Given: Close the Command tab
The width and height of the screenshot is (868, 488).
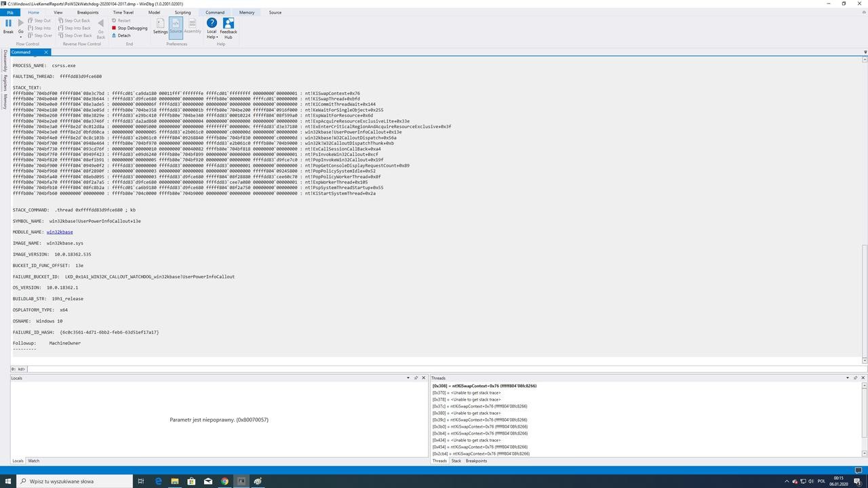Looking at the screenshot, I should [46, 52].
